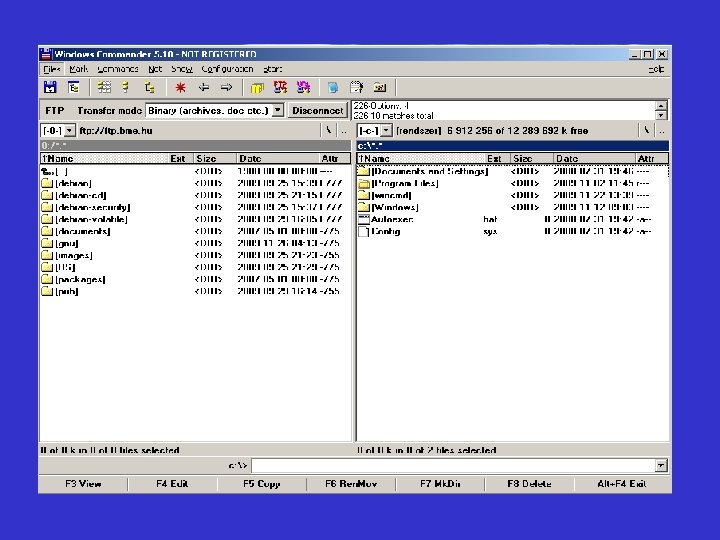
Task: Sort right panel by Attr column header
Action: coord(652,158)
